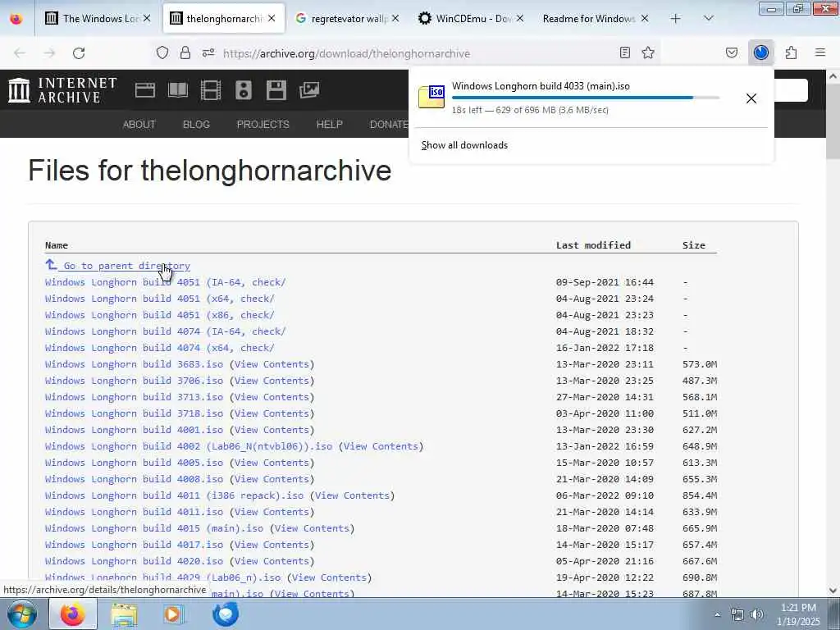
Task: Open build 4051 (x86, check) folder
Action: [x=160, y=315]
